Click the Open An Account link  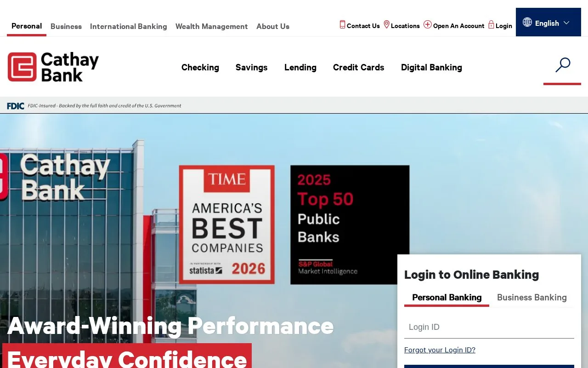coord(458,26)
